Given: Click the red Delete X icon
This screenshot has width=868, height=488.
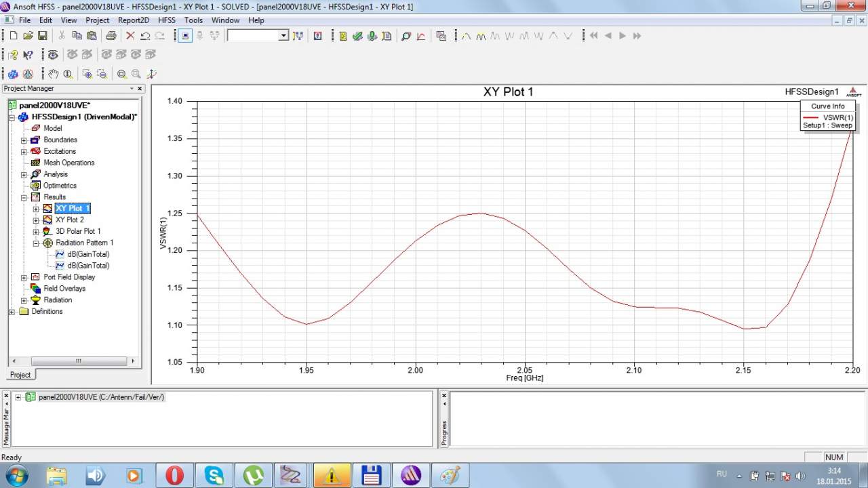Looking at the screenshot, I should [x=130, y=36].
